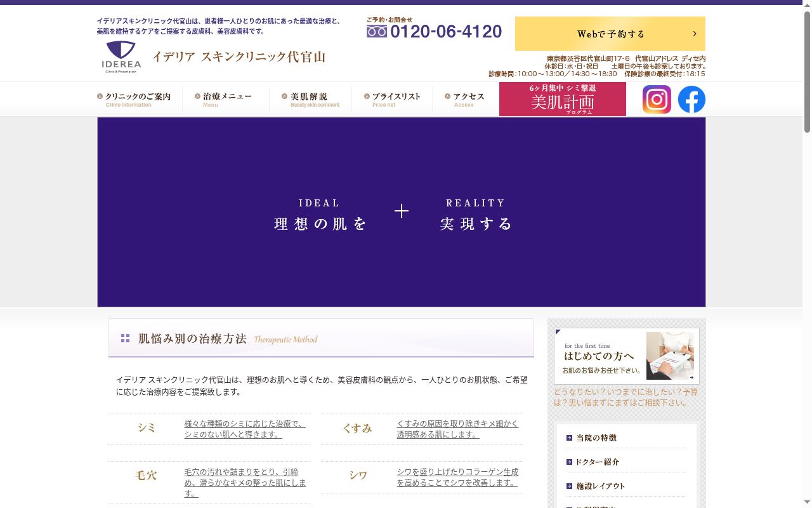Click the IDEREA clinic logo

(121, 57)
